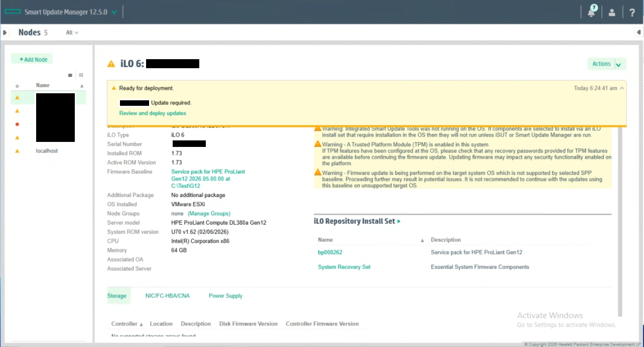The height and width of the screenshot is (347, 644).
Task: Click the Essential System Firmware Components description
Action: (x=480, y=267)
